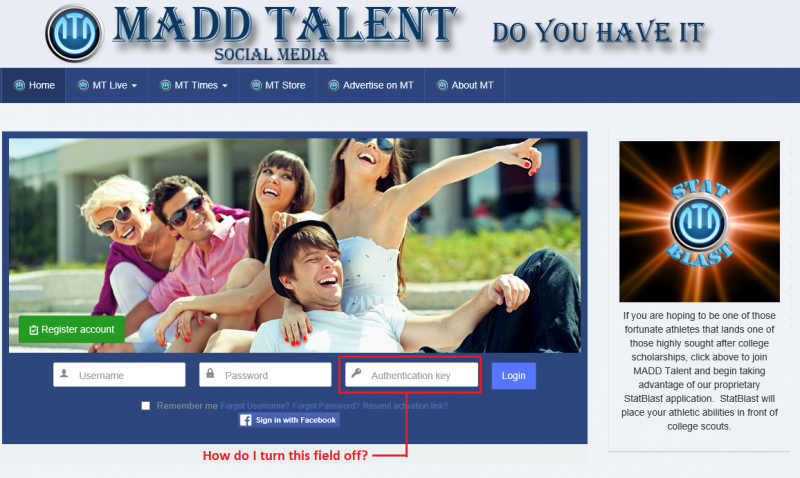
Task: Click the clipboard icon on Register account
Action: [34, 330]
